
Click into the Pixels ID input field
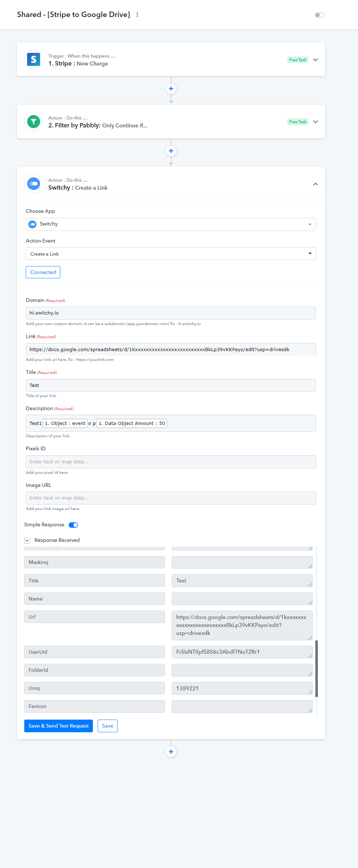click(x=171, y=462)
